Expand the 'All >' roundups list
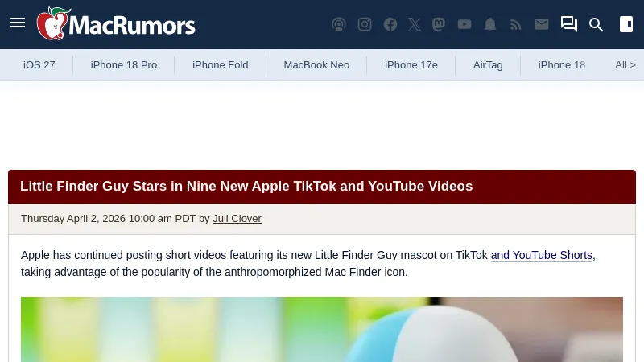The height and width of the screenshot is (362, 644). [x=625, y=65]
